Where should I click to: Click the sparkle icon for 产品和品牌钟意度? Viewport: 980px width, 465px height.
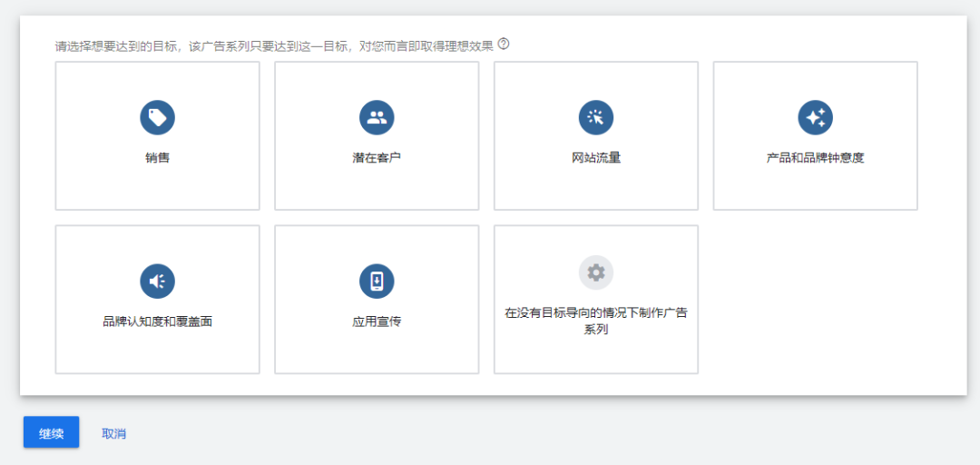816,118
